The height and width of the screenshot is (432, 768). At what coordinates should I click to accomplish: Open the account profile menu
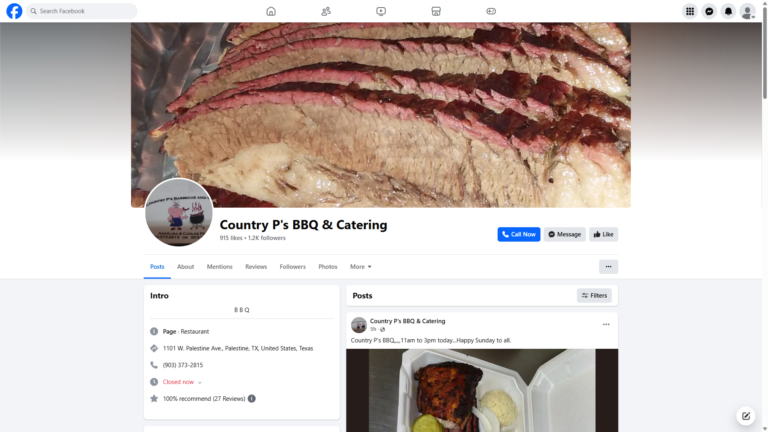click(747, 11)
